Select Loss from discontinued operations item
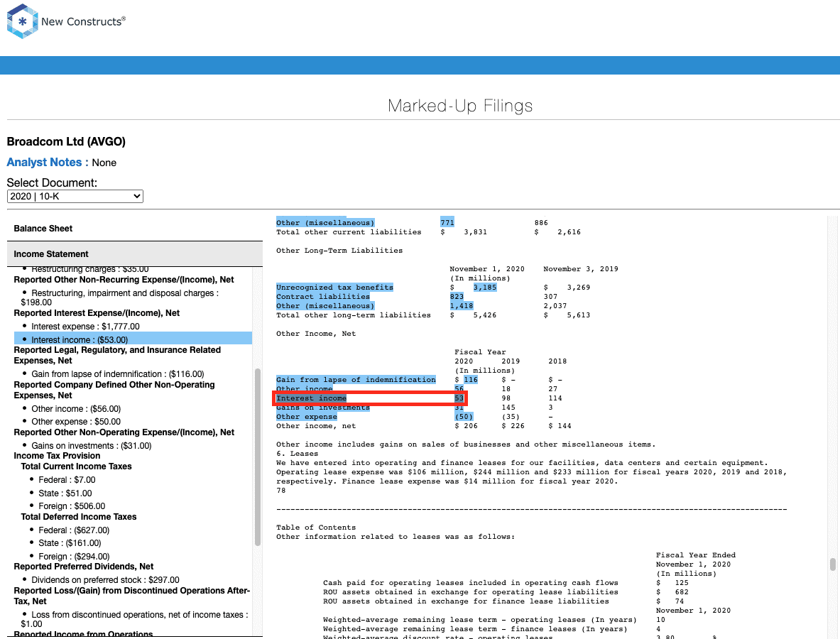This screenshot has height=639, width=840. tap(134, 619)
